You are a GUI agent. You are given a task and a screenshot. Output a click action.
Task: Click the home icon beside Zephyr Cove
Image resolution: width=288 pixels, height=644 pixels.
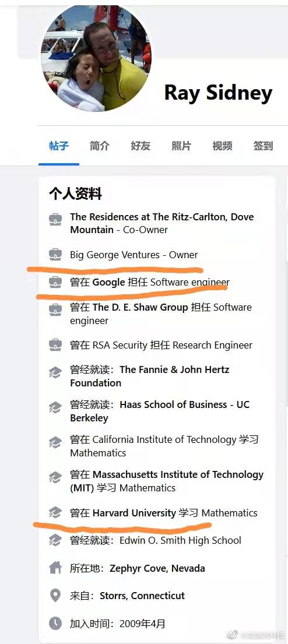click(55, 568)
